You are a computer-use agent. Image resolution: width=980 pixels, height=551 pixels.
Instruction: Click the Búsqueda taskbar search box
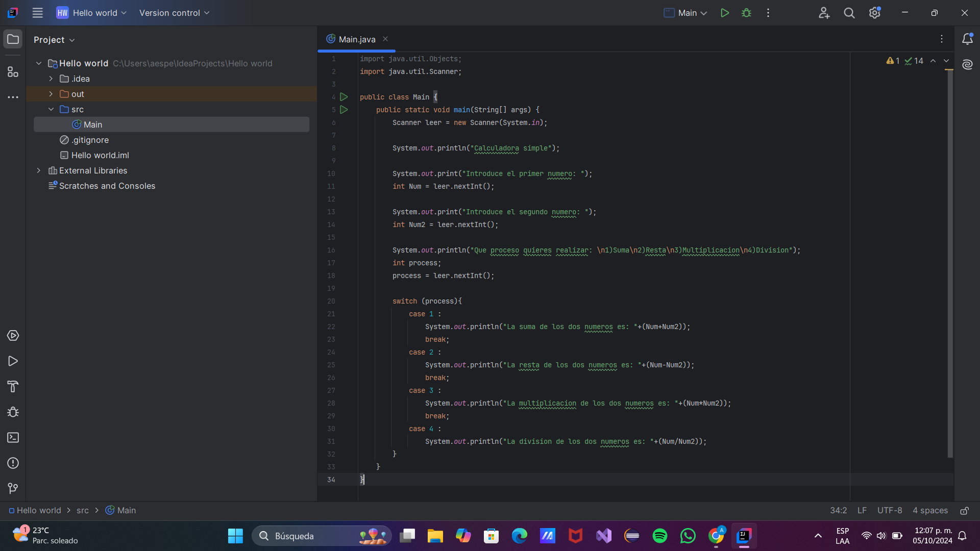coord(322,536)
